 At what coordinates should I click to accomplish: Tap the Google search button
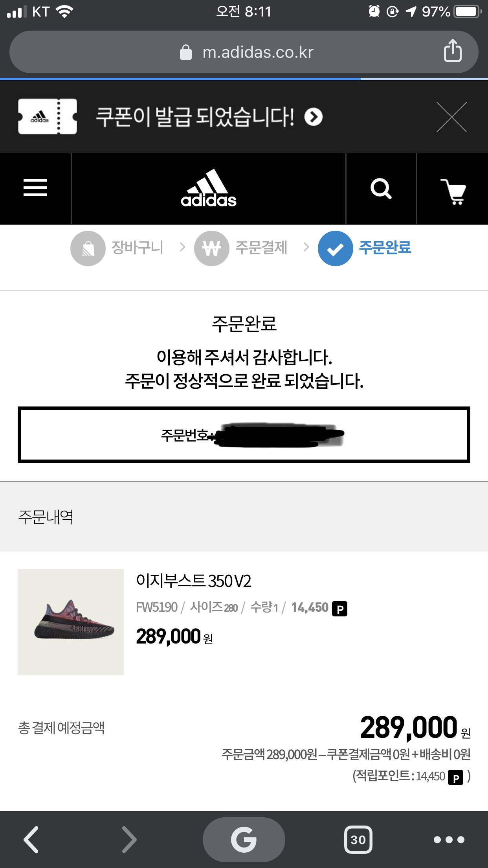tap(244, 840)
